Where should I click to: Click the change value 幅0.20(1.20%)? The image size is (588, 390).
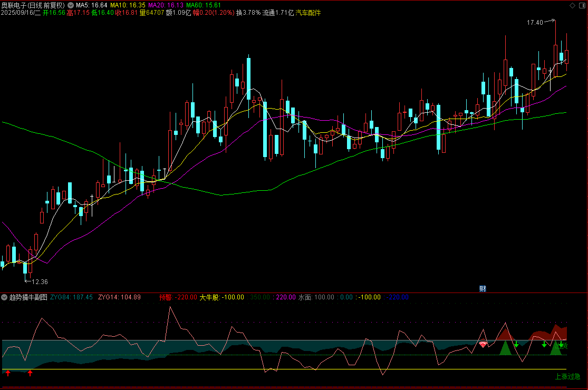214,13
